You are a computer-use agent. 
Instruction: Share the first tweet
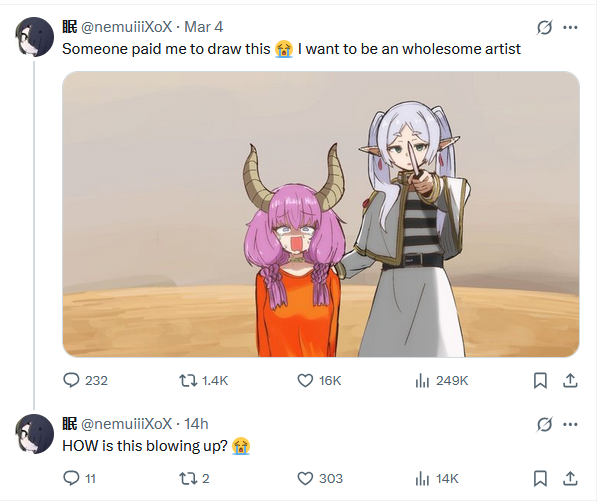(x=570, y=381)
